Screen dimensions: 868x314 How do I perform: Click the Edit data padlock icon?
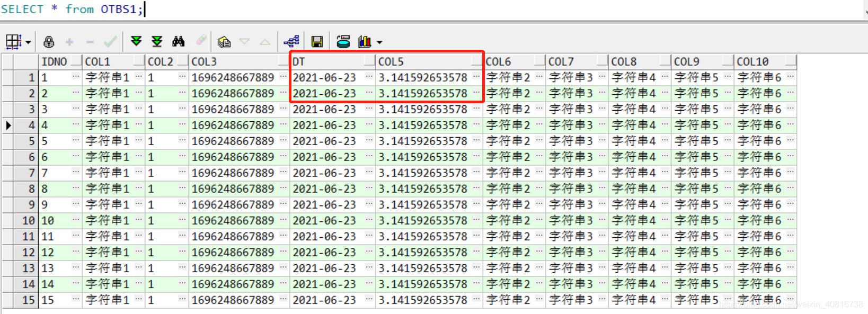click(49, 42)
